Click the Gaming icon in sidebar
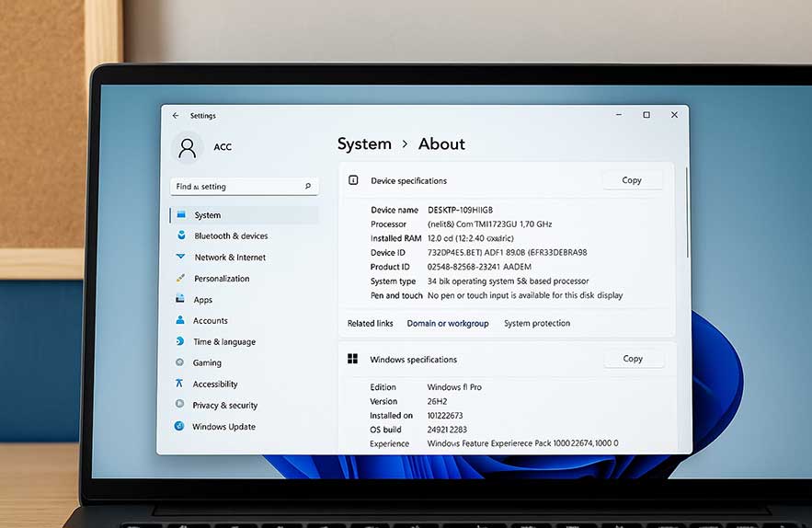 pyautogui.click(x=179, y=362)
